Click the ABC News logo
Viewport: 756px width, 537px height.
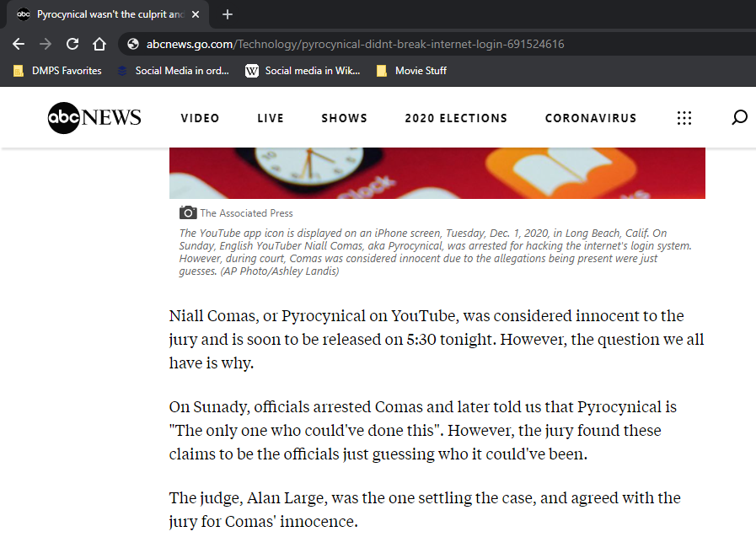click(94, 118)
